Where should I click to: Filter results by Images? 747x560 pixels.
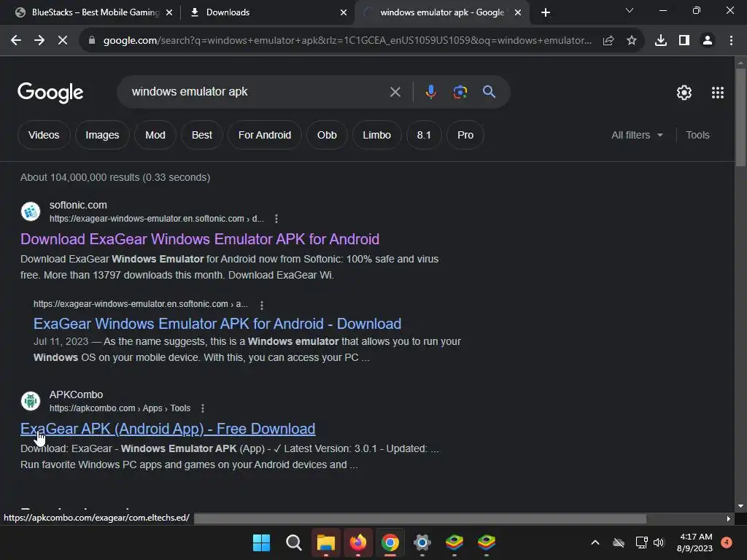coord(102,135)
